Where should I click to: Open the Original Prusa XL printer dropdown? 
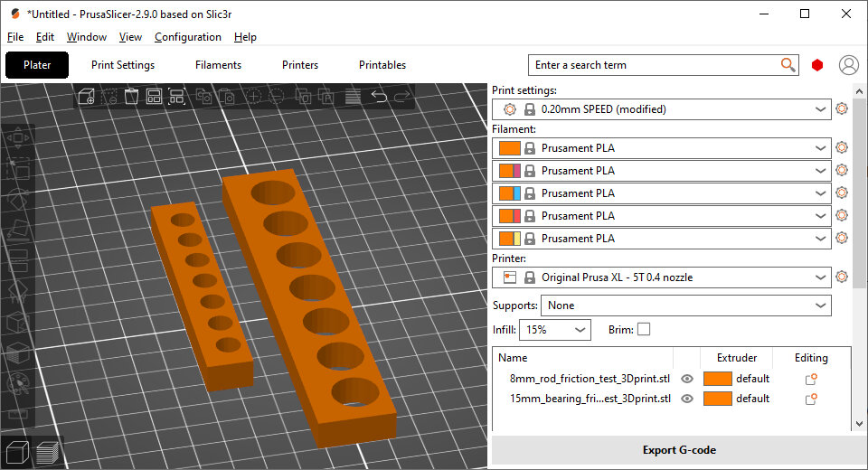[x=662, y=277]
